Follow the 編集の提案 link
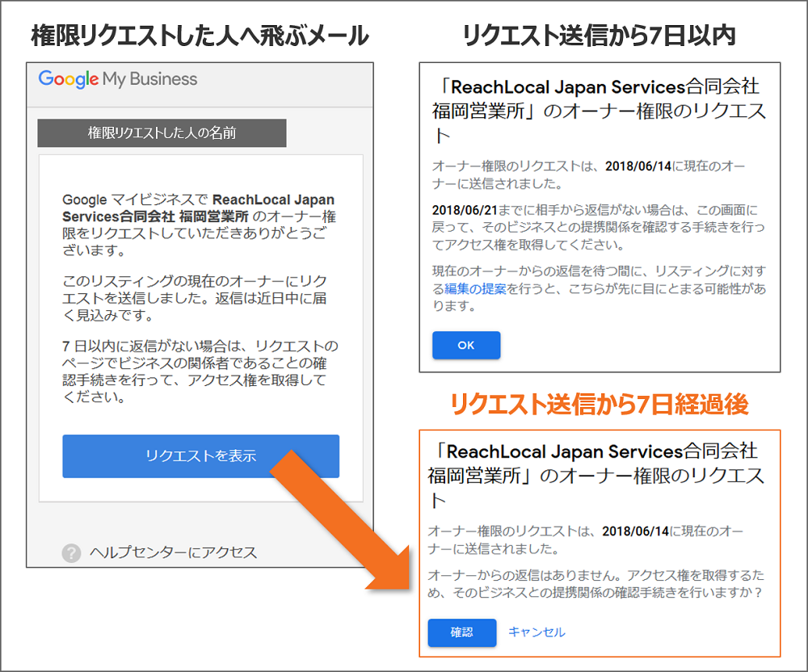 [x=475, y=289]
